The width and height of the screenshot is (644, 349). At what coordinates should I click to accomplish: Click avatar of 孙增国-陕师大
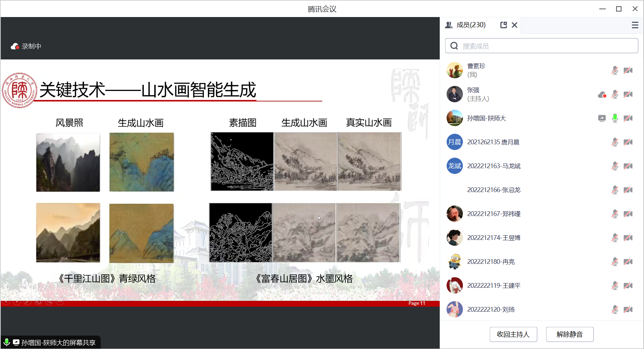pyautogui.click(x=455, y=118)
